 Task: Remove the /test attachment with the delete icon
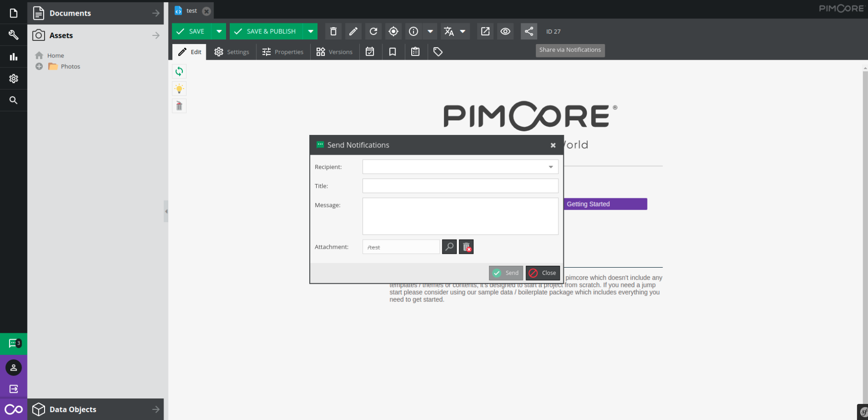tap(466, 247)
